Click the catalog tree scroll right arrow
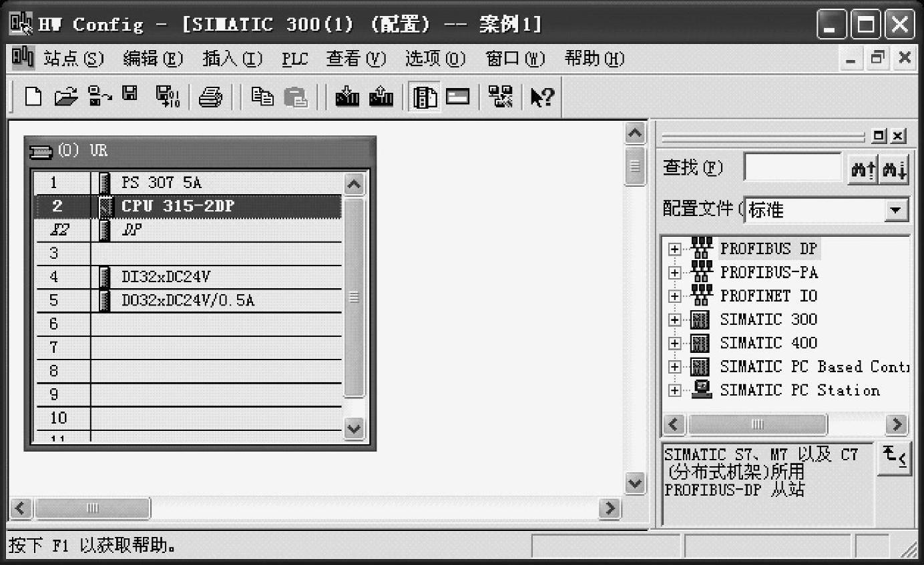This screenshot has height=565, width=924. pos(896,424)
